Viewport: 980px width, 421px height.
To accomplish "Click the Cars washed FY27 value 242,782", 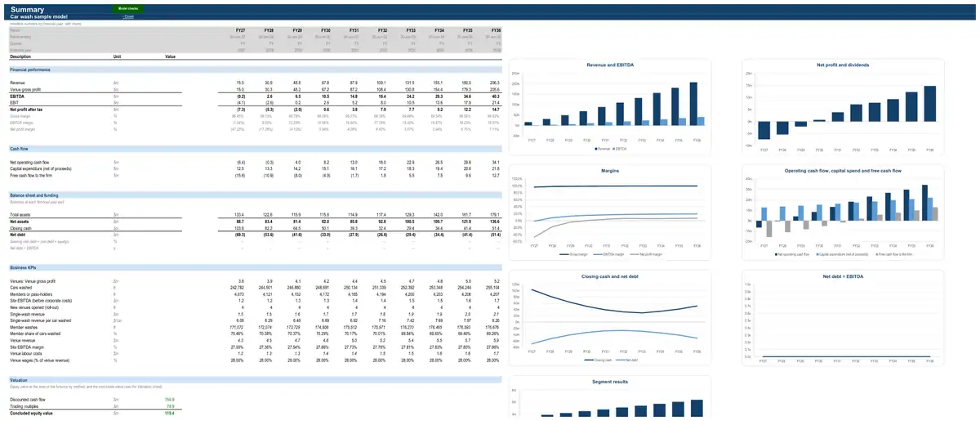I will (236, 287).
